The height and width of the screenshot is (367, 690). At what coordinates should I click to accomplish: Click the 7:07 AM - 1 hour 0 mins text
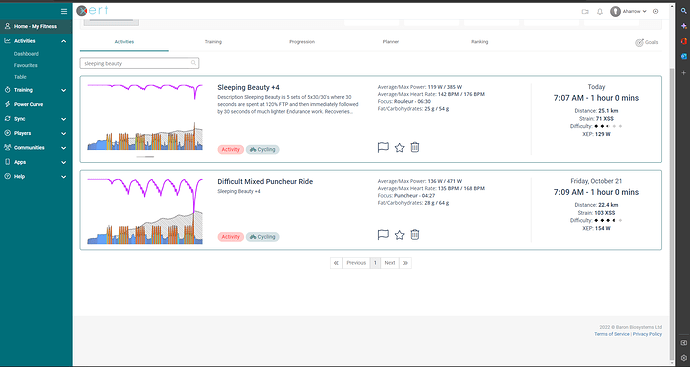coord(596,98)
